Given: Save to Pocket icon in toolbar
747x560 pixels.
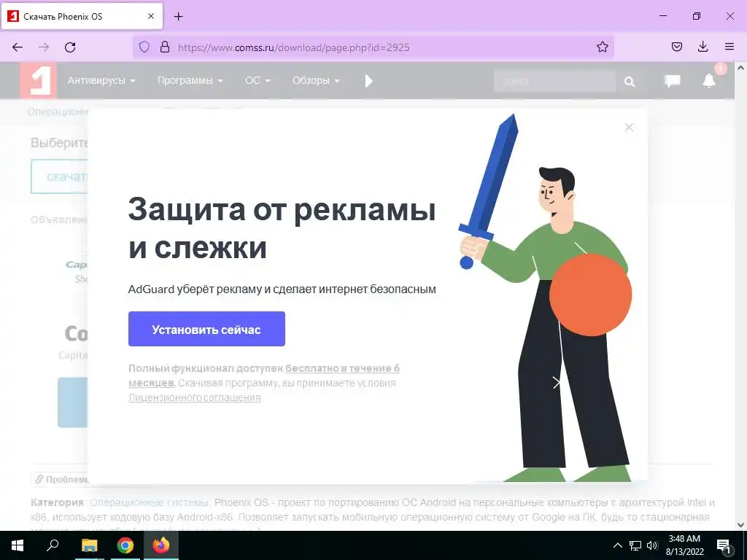Looking at the screenshot, I should point(676,47).
